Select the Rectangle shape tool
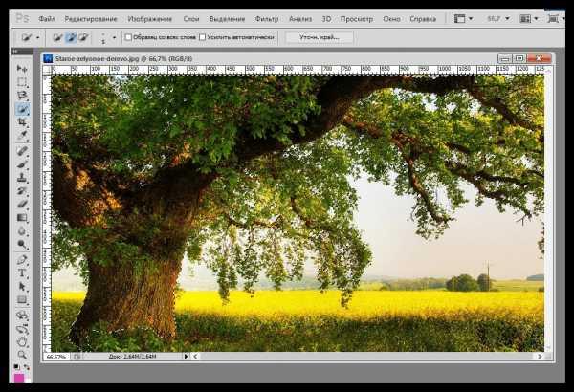The image size is (574, 392). click(x=22, y=300)
